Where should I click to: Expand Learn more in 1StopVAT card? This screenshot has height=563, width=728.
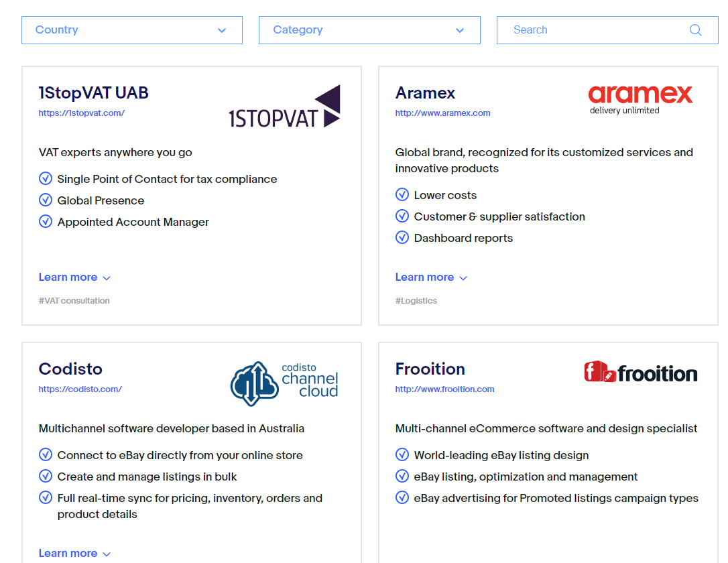coord(74,277)
